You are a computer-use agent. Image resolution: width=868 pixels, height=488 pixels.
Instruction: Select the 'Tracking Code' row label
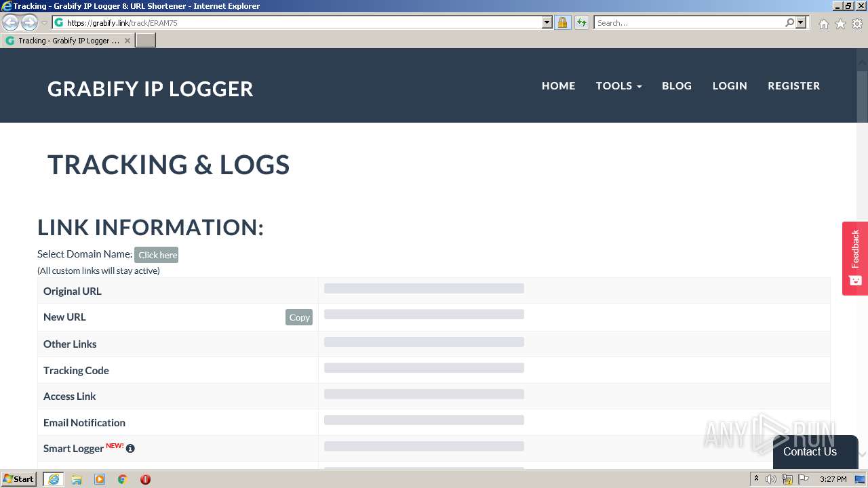pos(76,370)
